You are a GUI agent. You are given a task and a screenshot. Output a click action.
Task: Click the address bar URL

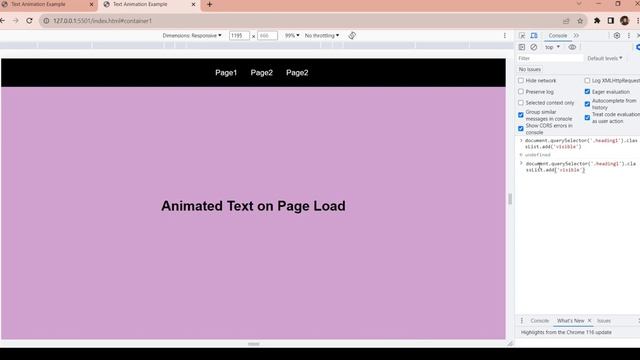tap(102, 21)
